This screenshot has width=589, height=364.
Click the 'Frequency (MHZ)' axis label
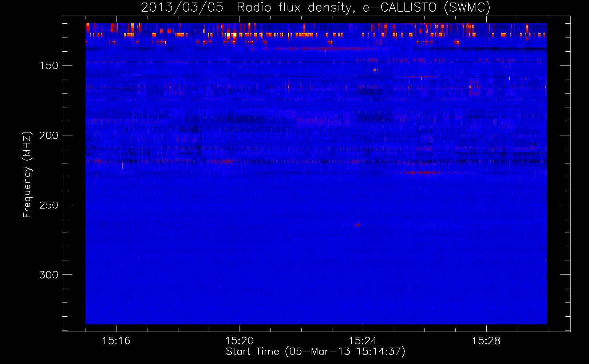pyautogui.click(x=27, y=174)
